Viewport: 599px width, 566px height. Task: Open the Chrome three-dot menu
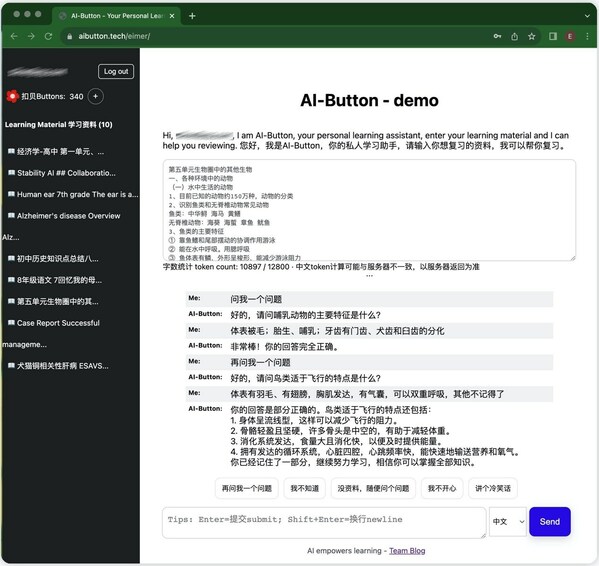[x=587, y=36]
